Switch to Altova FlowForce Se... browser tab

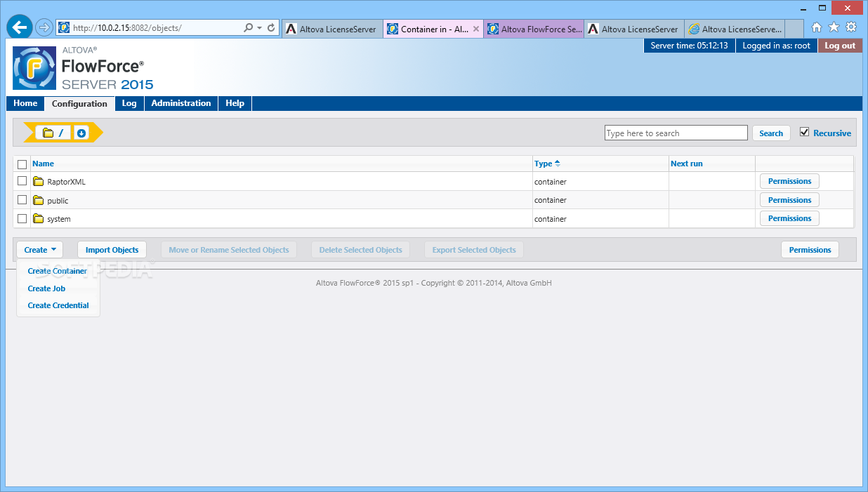pos(534,29)
